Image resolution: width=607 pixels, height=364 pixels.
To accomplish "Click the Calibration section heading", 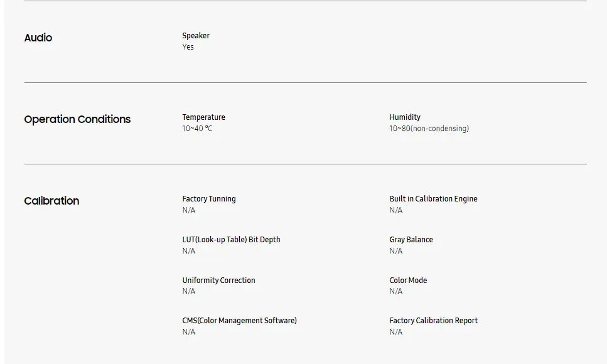I will tap(51, 201).
